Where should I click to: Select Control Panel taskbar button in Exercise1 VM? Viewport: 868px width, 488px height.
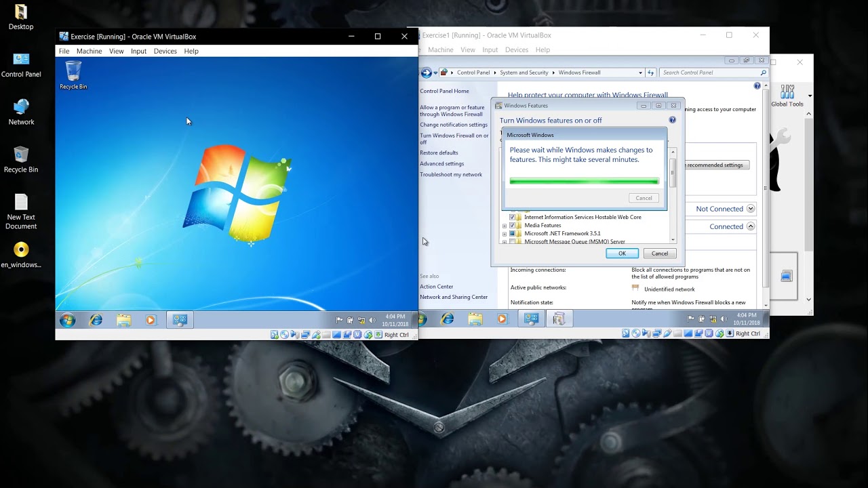tap(531, 319)
